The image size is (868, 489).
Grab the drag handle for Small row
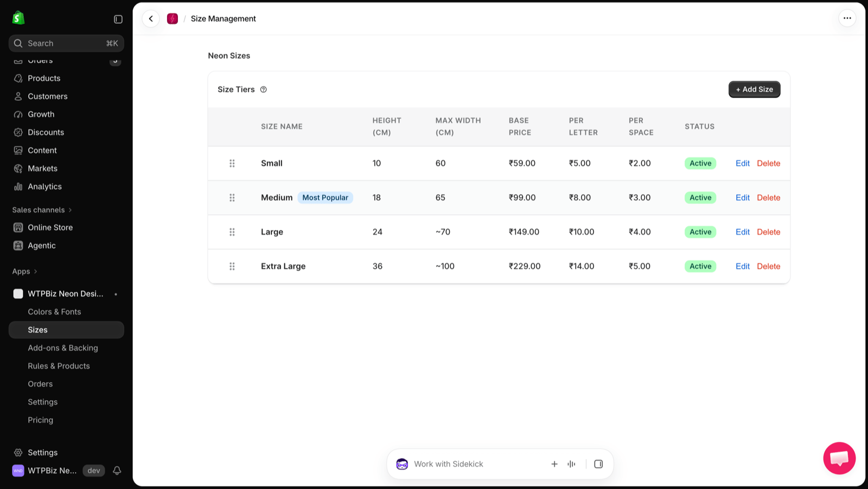tap(232, 163)
